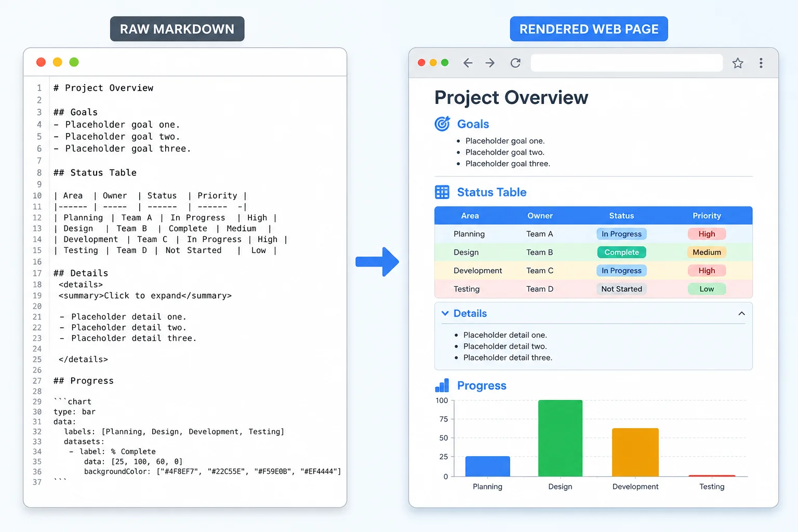Screen dimensions: 798x532
Task: Select the Priority column header
Action: tap(707, 216)
